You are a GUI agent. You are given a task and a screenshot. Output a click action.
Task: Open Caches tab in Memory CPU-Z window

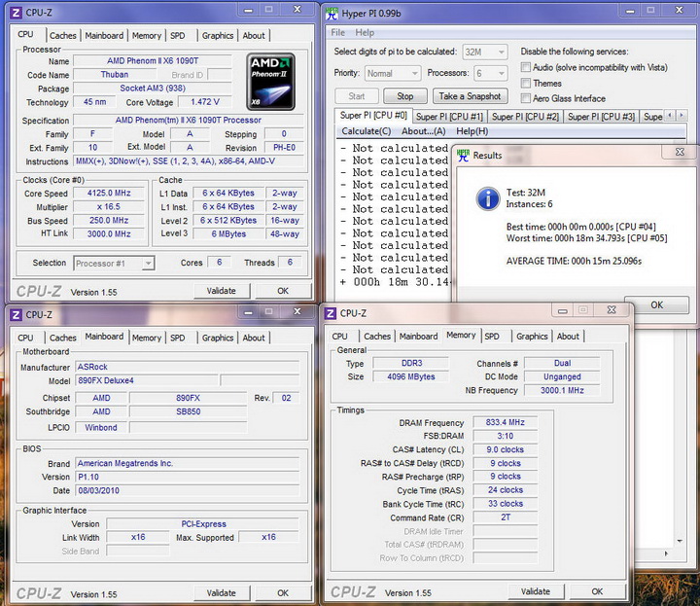click(x=377, y=337)
